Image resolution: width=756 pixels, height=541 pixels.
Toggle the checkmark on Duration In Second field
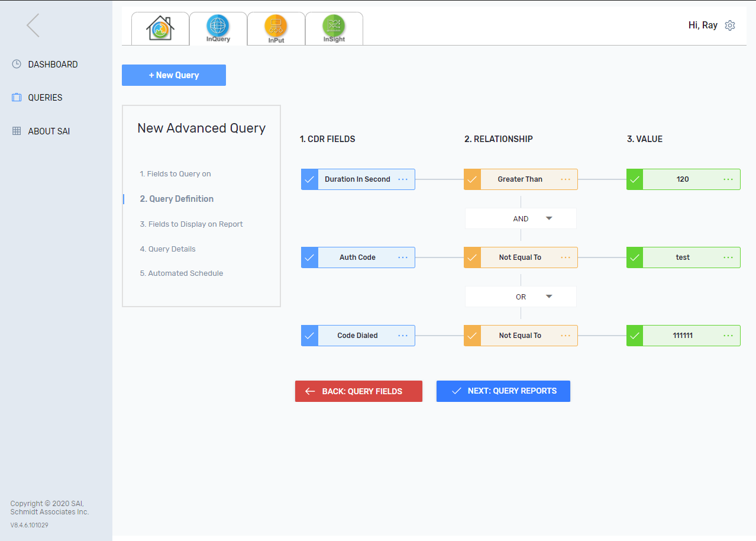click(309, 179)
